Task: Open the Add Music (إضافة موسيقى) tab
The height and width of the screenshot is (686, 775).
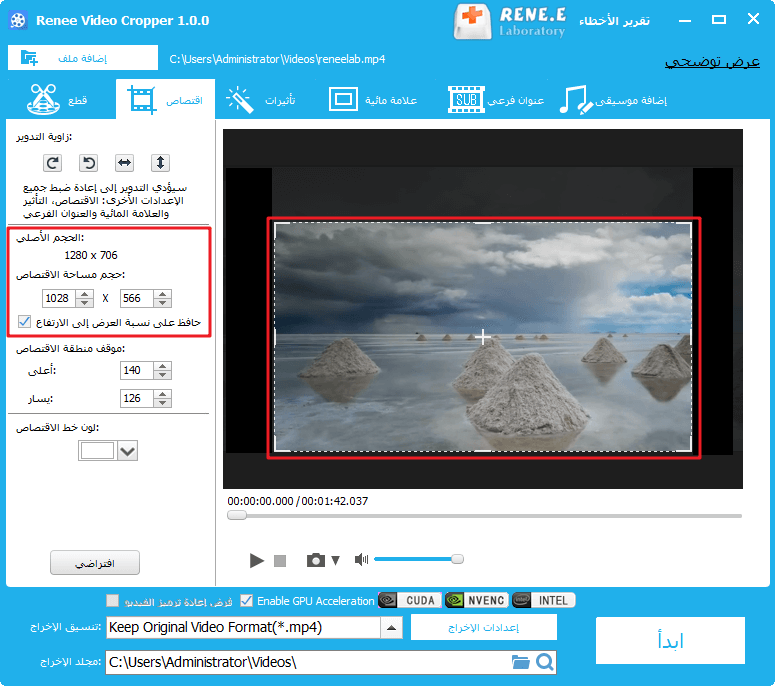Action: tap(613, 100)
